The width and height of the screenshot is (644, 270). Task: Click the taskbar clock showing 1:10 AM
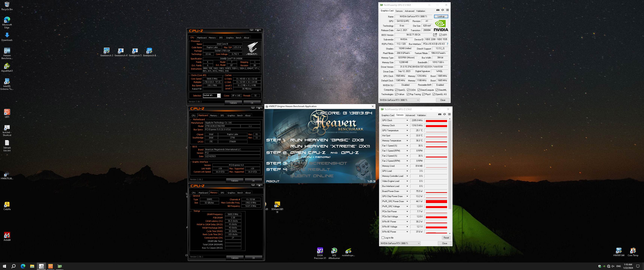point(628,266)
